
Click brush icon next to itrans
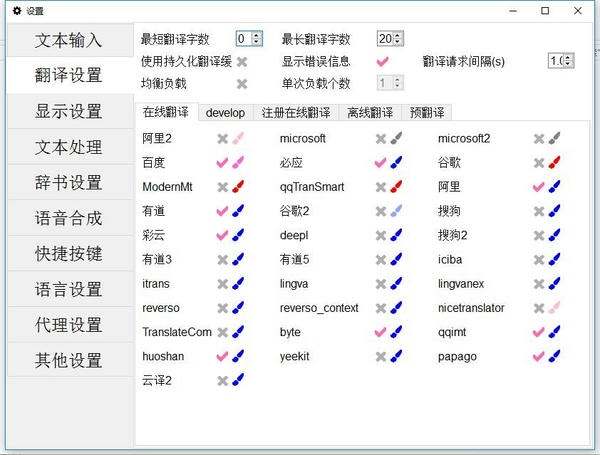238,284
